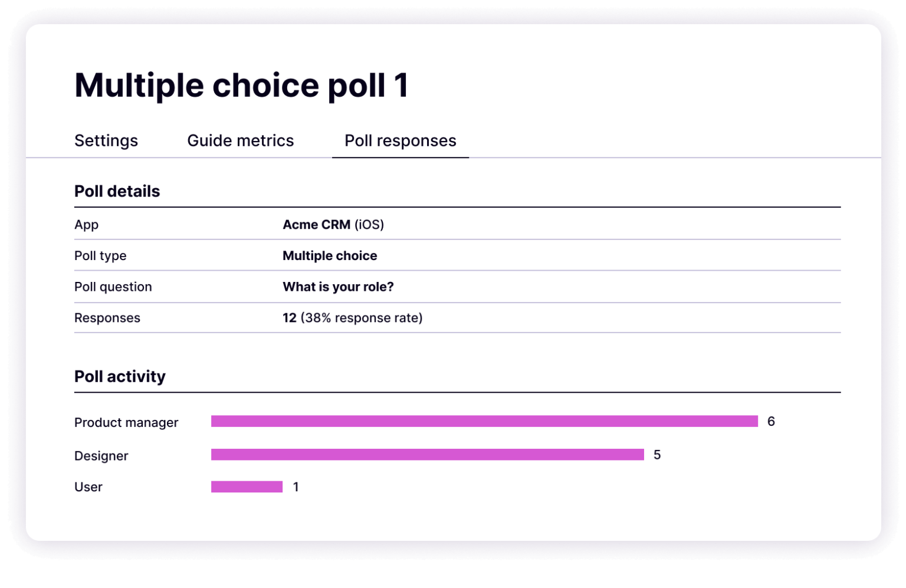
Task: Click the Product manager label
Action: click(126, 422)
